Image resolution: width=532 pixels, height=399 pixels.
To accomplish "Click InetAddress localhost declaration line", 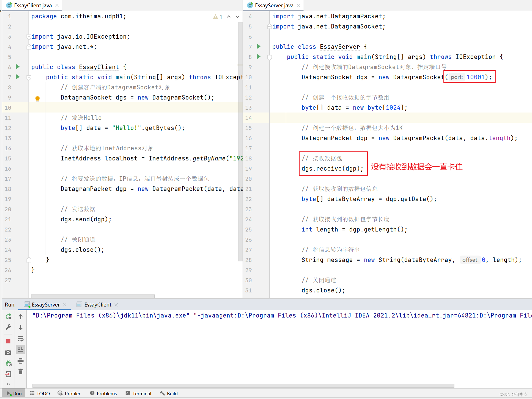I will pyautogui.click(x=151, y=158).
